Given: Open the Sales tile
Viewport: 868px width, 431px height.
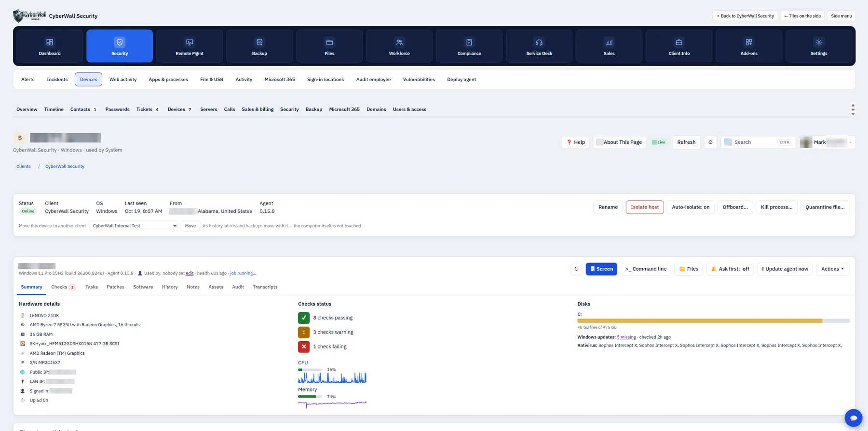Looking at the screenshot, I should pos(609,46).
